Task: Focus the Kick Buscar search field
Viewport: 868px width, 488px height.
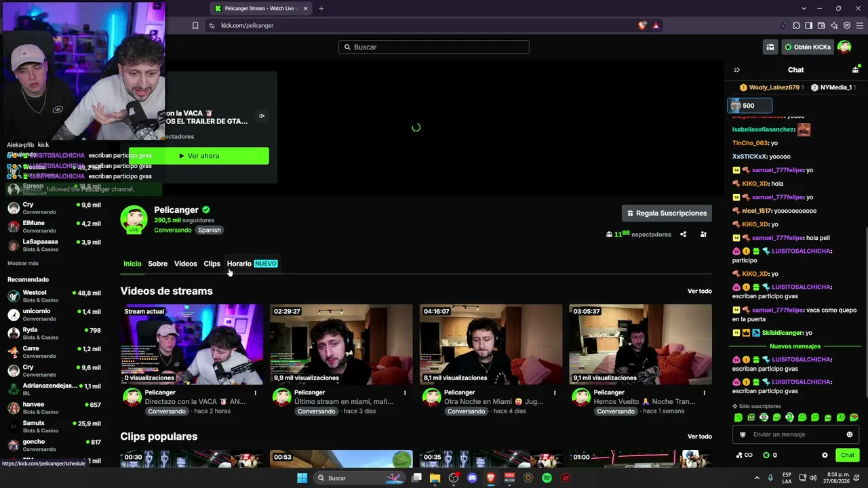Action: (434, 47)
